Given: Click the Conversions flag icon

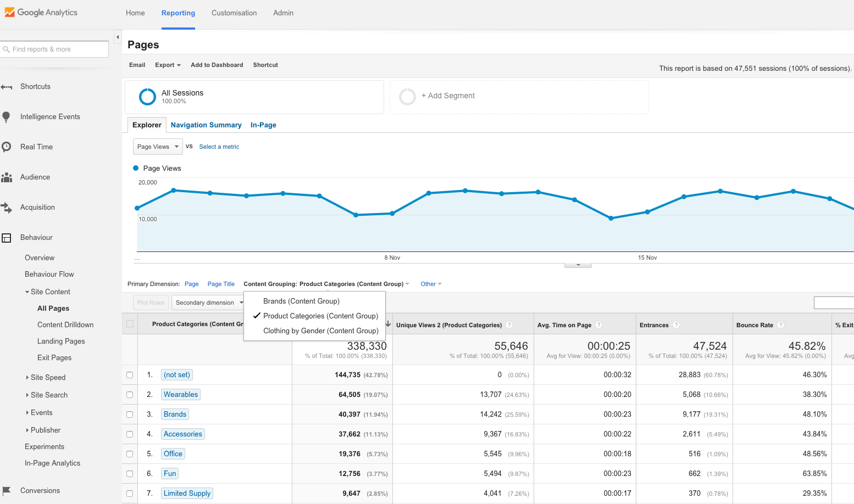Looking at the screenshot, I should coord(7,490).
